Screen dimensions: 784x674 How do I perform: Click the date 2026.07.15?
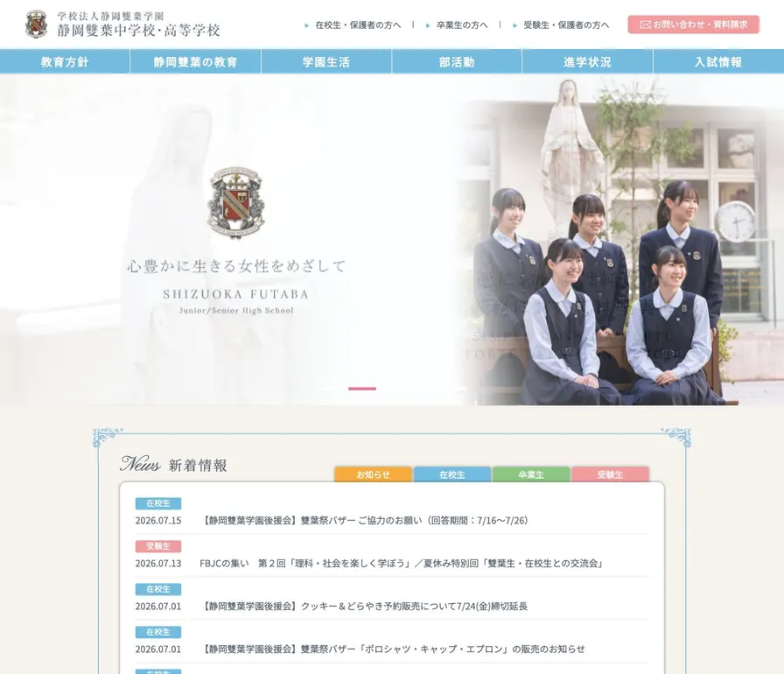(x=158, y=521)
